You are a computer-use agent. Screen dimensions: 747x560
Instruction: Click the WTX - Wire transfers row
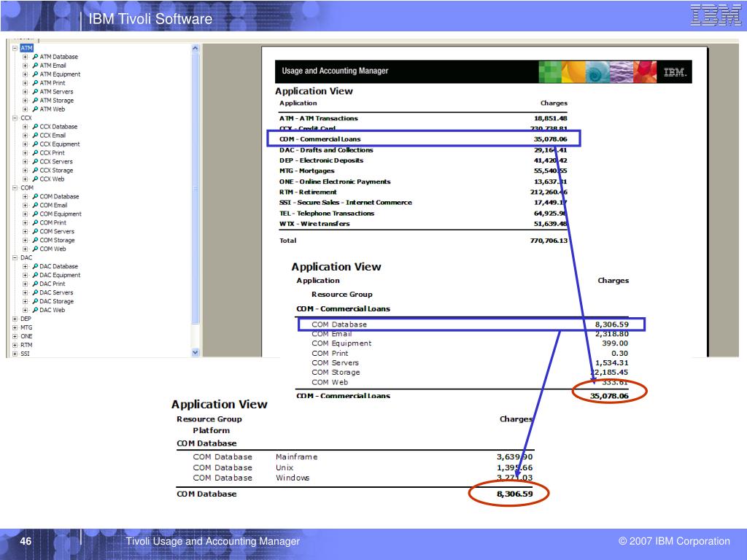(x=423, y=224)
